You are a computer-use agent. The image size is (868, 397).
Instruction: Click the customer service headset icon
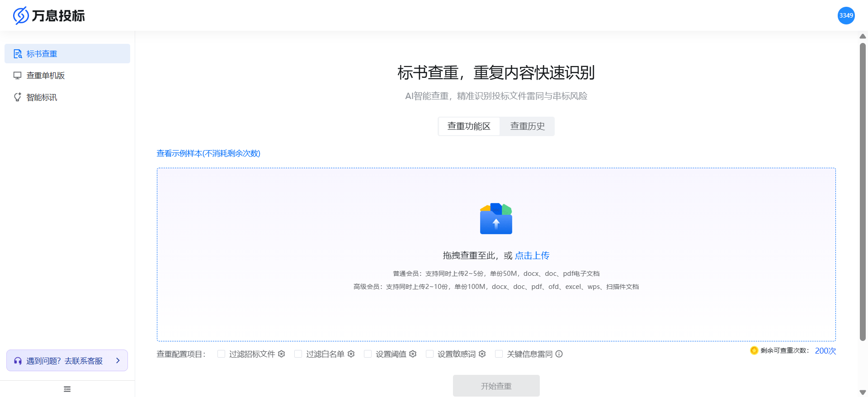coord(18,361)
